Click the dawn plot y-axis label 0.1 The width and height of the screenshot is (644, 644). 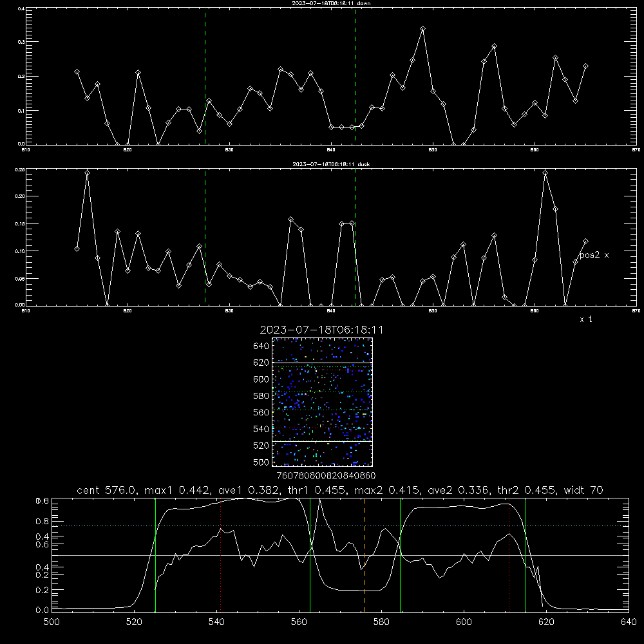pyautogui.click(x=21, y=111)
